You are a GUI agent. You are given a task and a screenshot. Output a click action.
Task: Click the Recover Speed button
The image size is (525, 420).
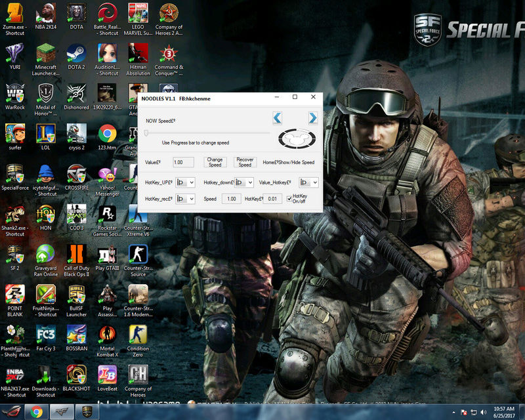pos(245,162)
